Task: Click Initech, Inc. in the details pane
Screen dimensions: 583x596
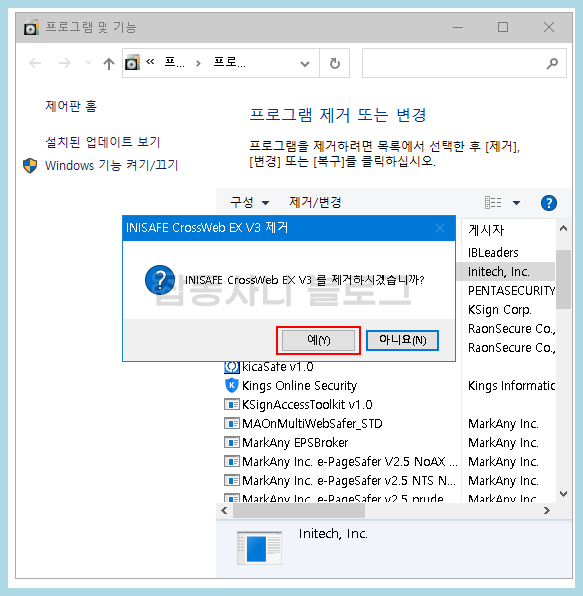Action: [333, 534]
